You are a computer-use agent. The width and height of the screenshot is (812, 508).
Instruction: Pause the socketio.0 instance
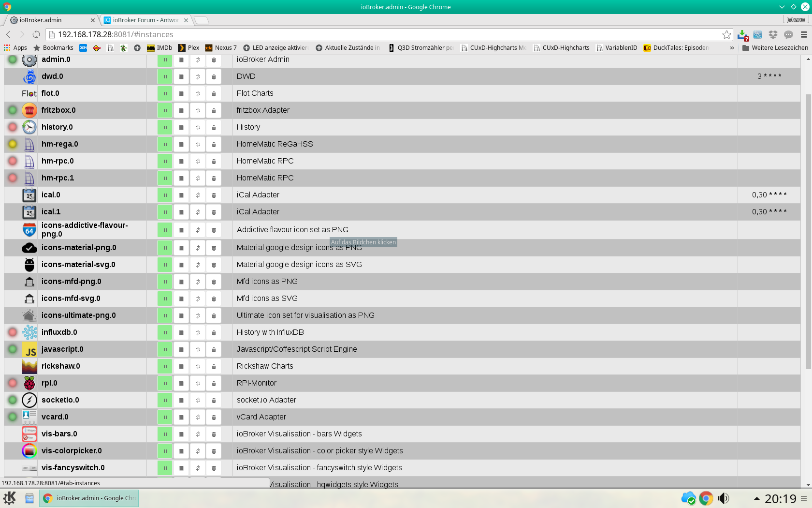165,400
